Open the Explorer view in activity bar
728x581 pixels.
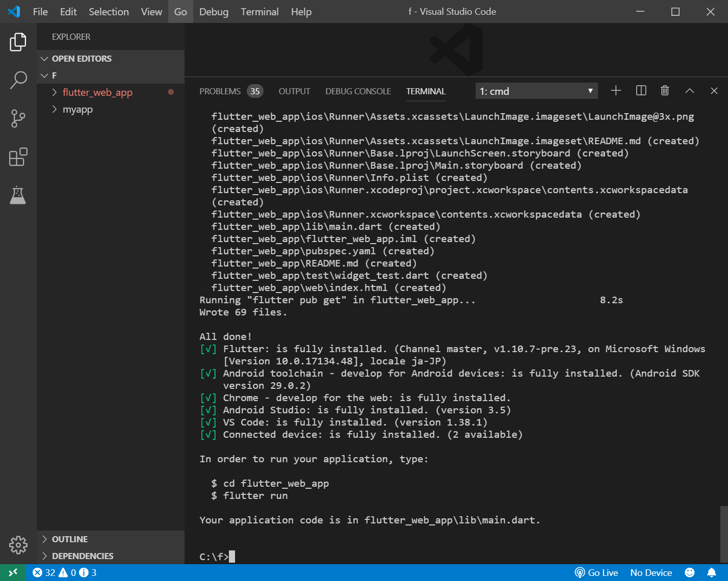point(18,42)
